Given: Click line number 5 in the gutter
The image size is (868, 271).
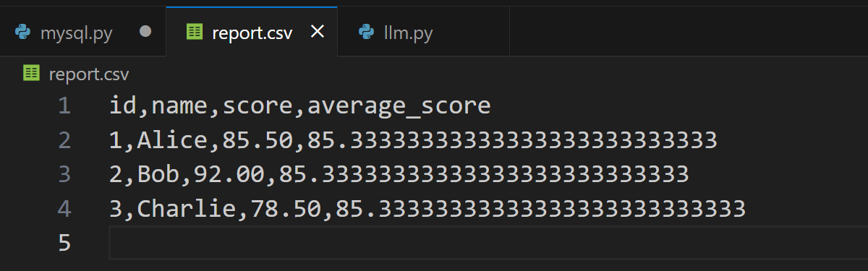Looking at the screenshot, I should [64, 243].
